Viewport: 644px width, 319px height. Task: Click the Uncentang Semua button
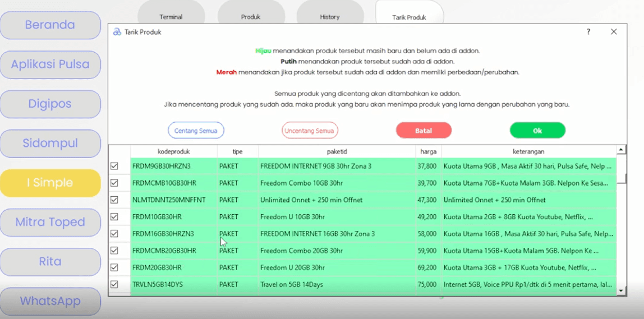(310, 131)
